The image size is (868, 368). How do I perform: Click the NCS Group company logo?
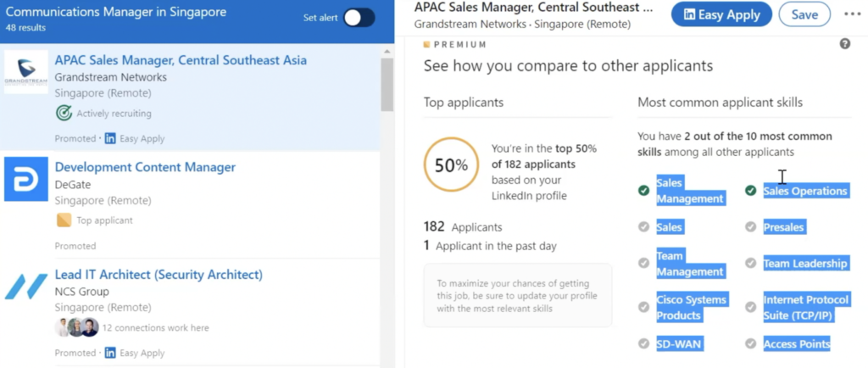(26, 287)
